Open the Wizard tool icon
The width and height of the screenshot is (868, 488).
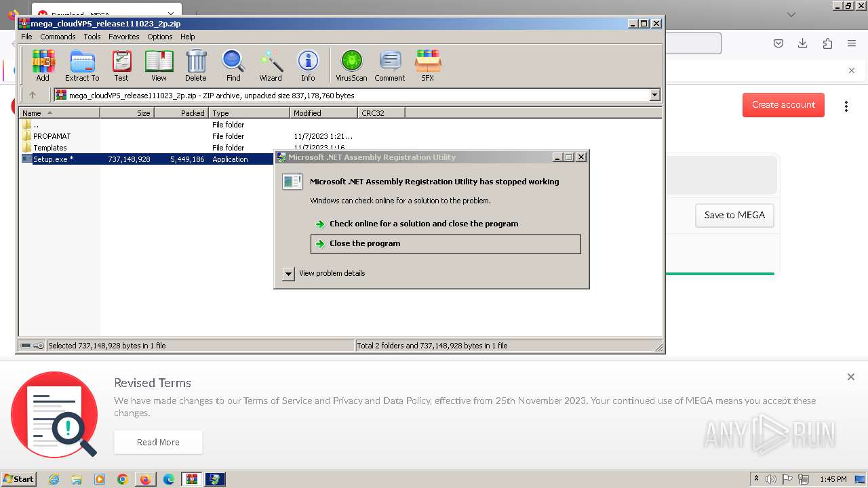pos(271,66)
